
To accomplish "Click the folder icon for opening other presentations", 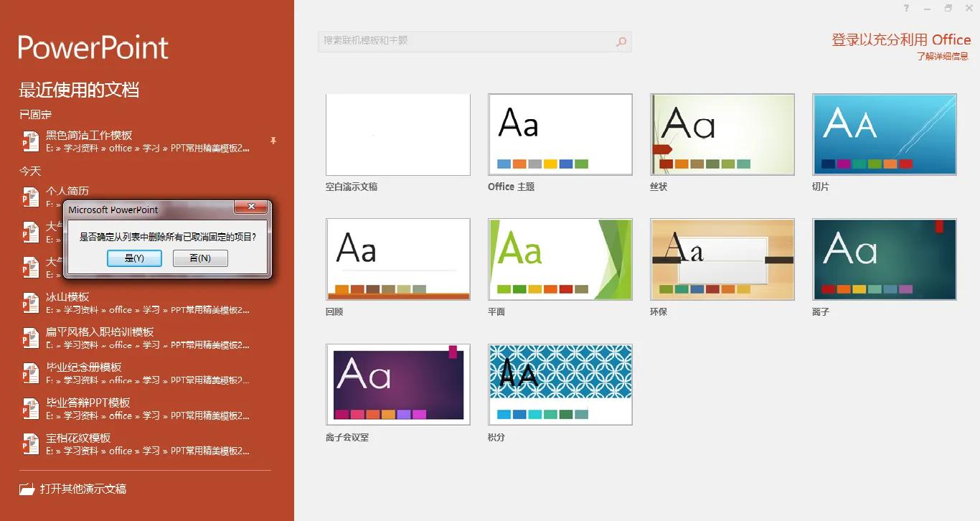I will (27, 489).
